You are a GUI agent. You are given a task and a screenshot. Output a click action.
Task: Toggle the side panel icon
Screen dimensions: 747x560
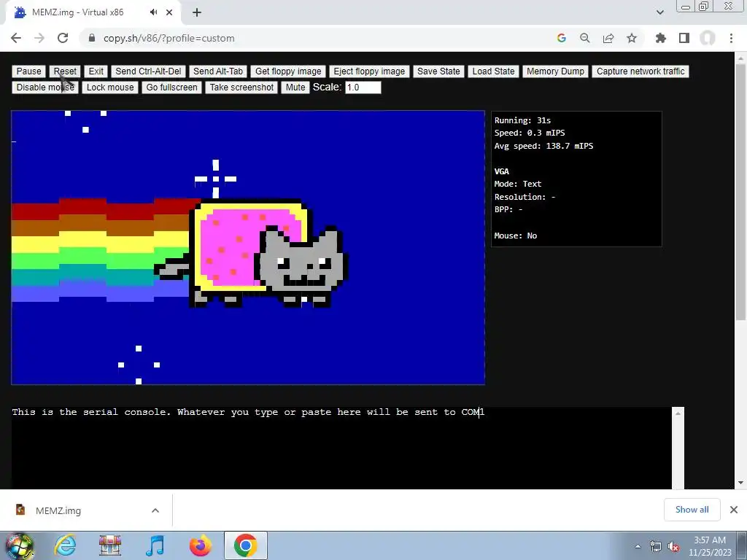[x=684, y=38]
